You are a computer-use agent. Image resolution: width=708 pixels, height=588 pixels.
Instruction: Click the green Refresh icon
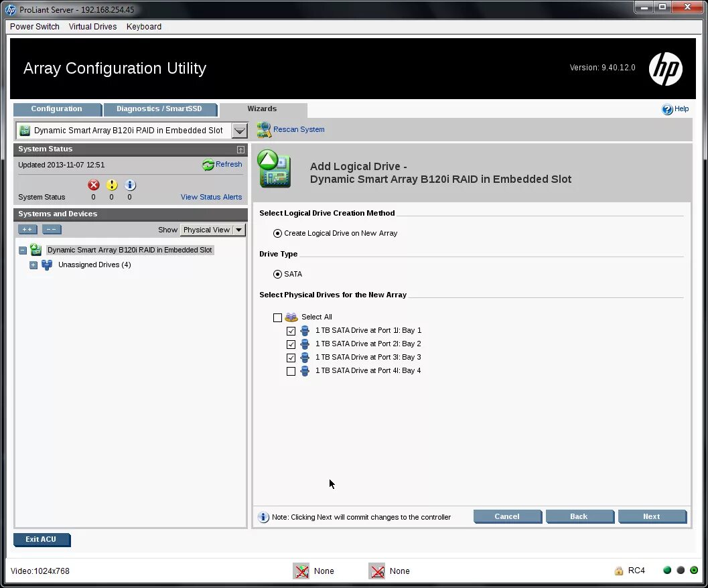tap(208, 165)
